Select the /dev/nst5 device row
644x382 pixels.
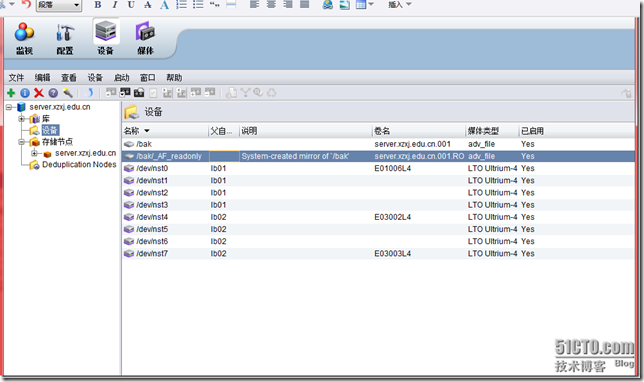(378, 229)
